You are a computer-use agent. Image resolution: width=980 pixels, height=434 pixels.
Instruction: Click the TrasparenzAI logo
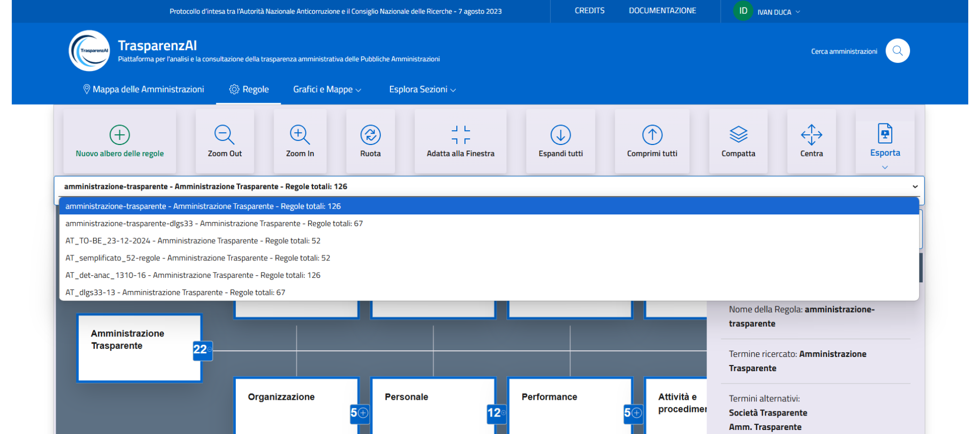(89, 51)
